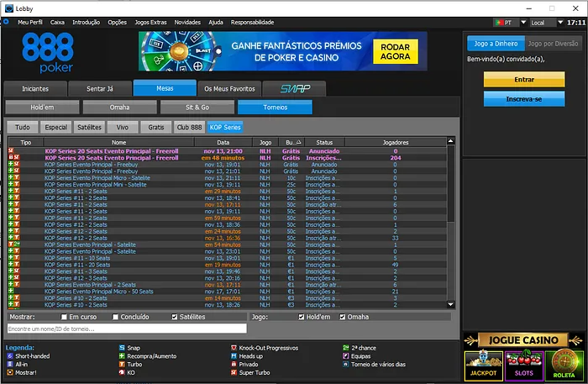Click the Turbo legend icon

[x=122, y=365]
